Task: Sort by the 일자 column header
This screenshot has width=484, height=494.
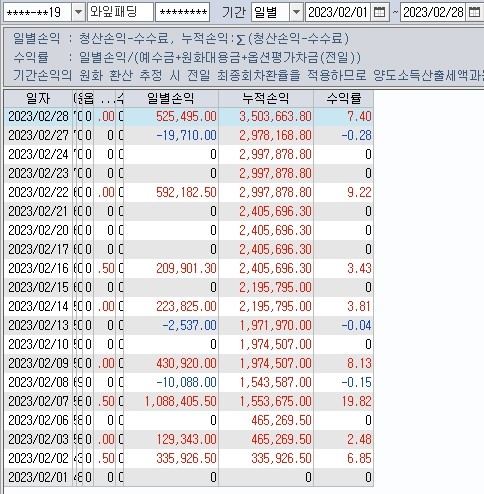Action: click(x=38, y=98)
